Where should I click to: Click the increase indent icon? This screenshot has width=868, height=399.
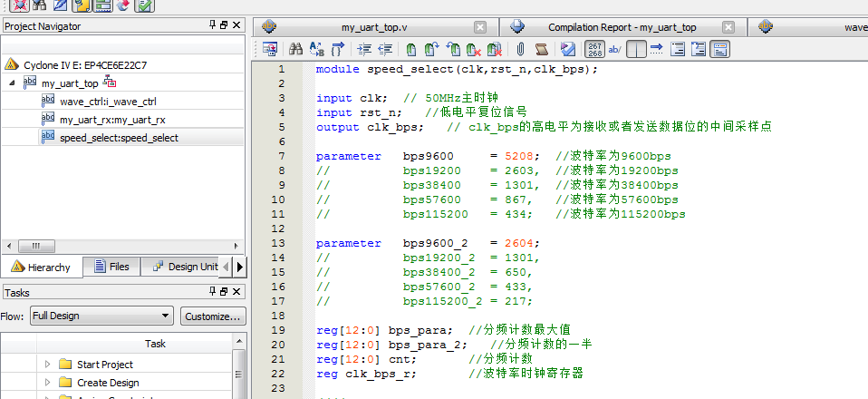coord(364,49)
